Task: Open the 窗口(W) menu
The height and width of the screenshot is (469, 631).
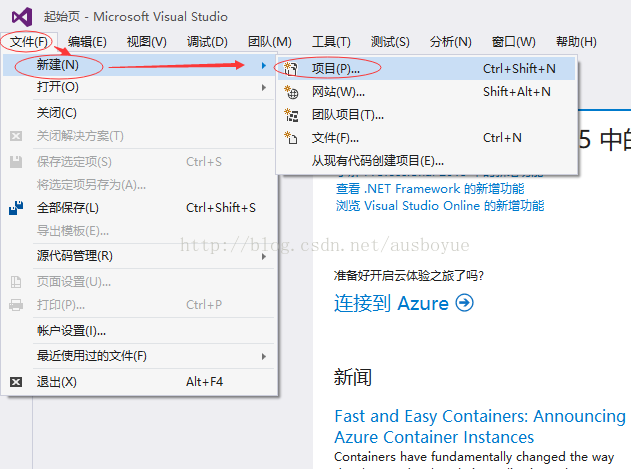Action: tap(513, 41)
